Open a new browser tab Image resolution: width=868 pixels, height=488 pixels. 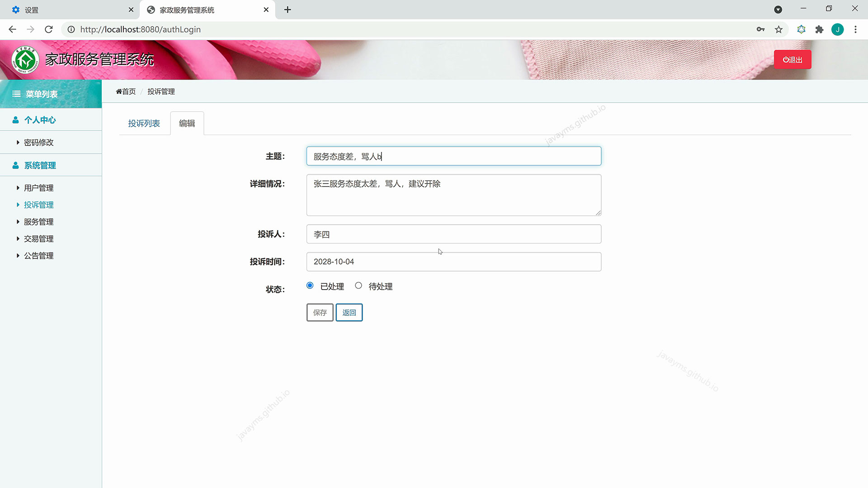tap(288, 9)
